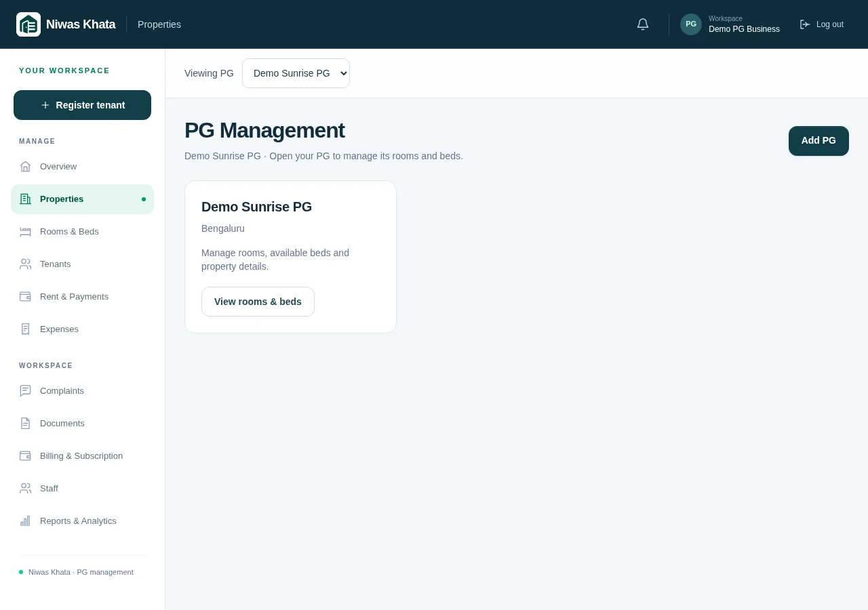
Task: Click the Documents file icon
Action: coord(25,423)
